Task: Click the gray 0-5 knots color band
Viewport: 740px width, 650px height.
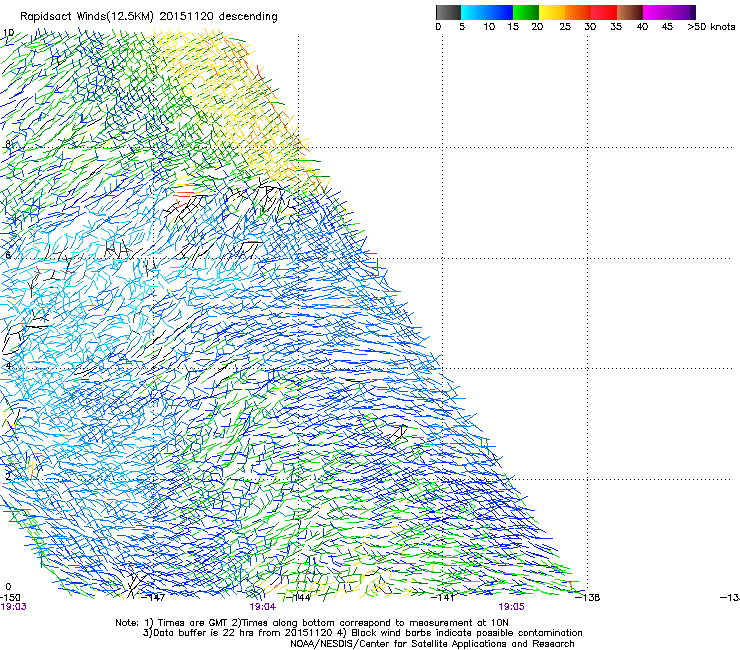Action: pyautogui.click(x=448, y=12)
